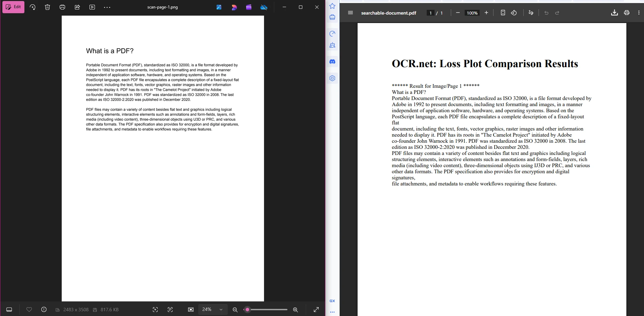Viewport: 644px width, 316px height.
Task: Zoom in on the PDF with plus button
Action: coord(486,13)
